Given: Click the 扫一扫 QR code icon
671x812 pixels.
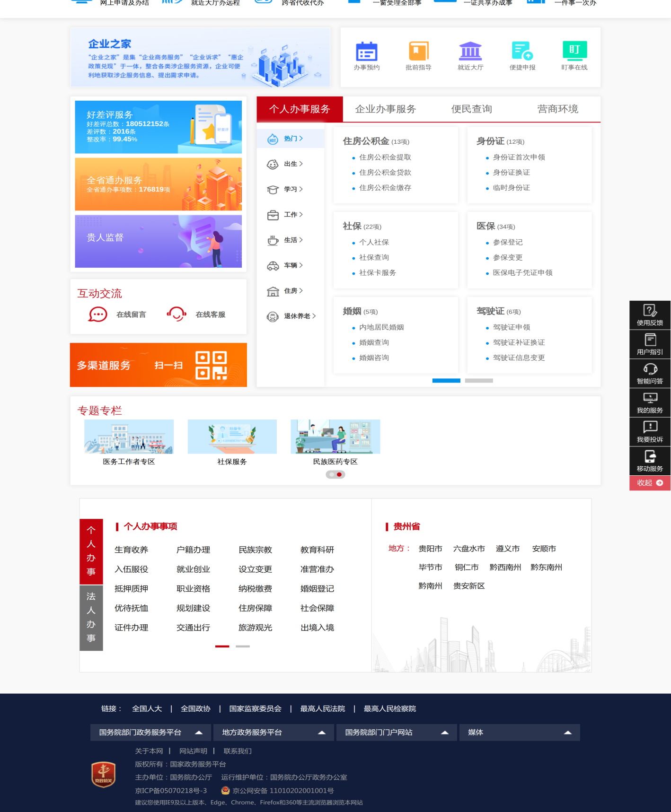Looking at the screenshot, I should (x=211, y=365).
